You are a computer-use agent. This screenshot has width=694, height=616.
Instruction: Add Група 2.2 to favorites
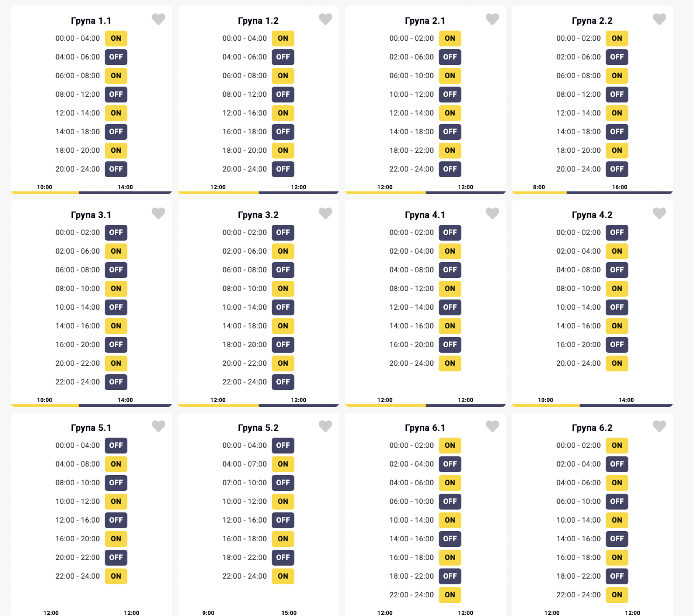coord(659,19)
